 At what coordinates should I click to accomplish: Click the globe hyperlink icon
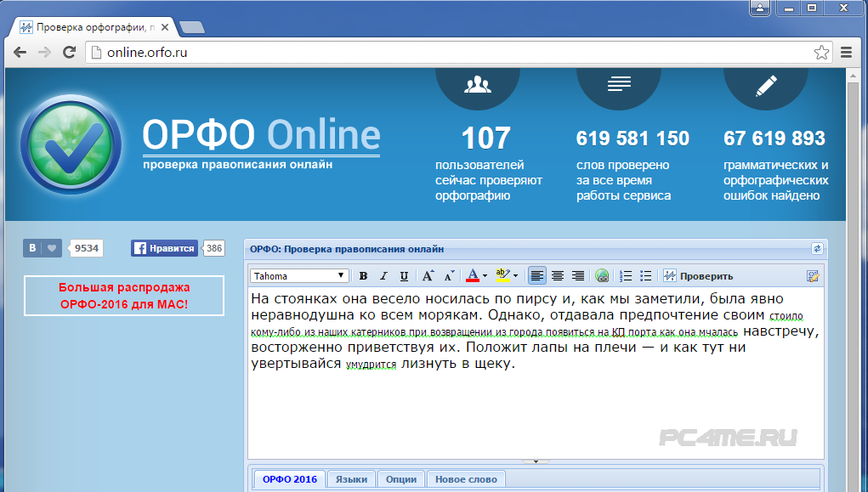coord(602,275)
